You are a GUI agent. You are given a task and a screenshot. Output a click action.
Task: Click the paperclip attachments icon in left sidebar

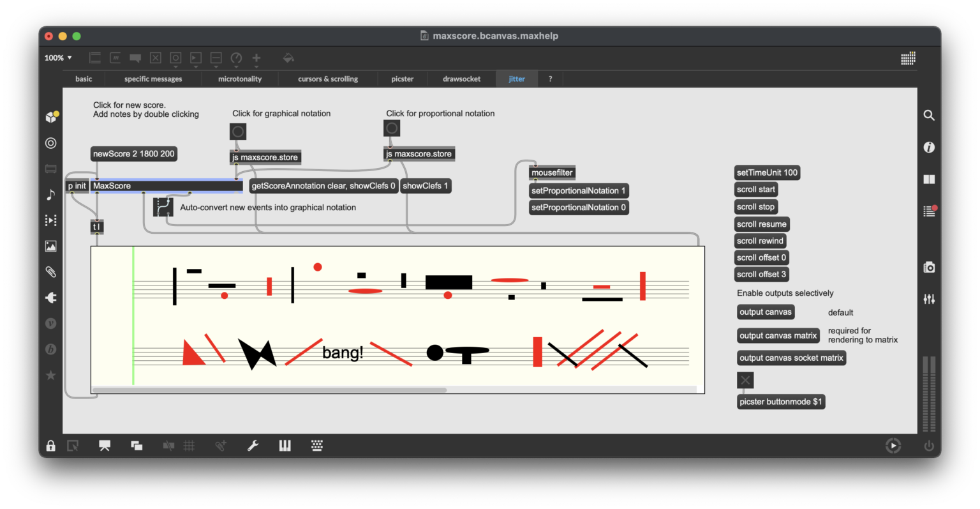(x=50, y=271)
